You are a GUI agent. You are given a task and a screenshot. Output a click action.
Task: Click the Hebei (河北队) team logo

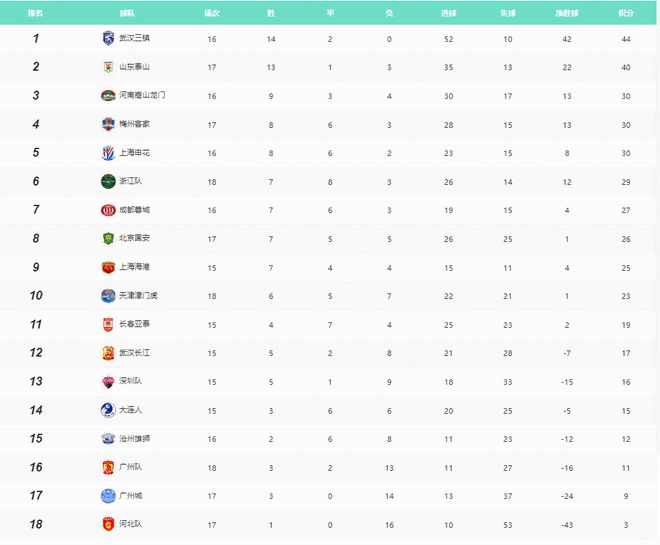pos(108,524)
